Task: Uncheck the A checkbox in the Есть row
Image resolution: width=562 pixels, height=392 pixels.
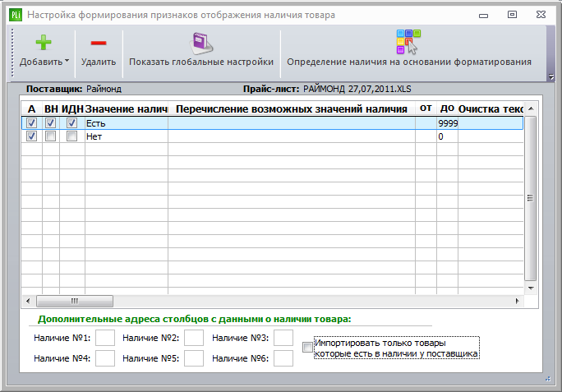Action: (x=31, y=123)
